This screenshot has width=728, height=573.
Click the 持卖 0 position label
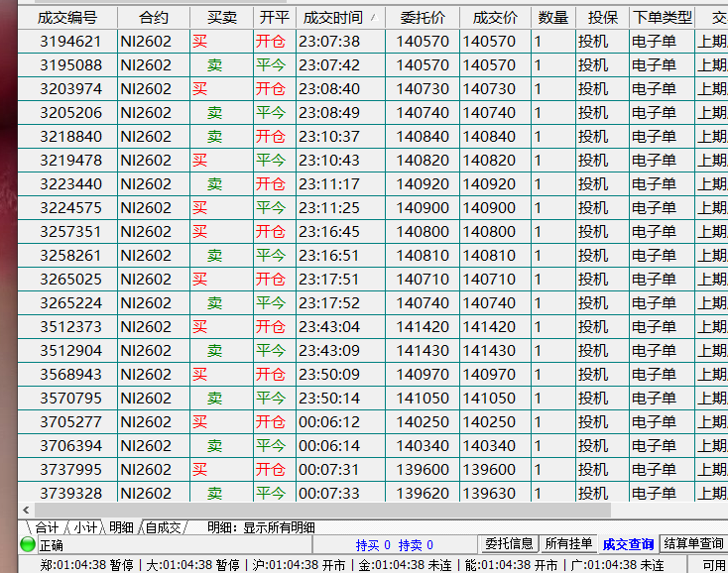pos(416,545)
